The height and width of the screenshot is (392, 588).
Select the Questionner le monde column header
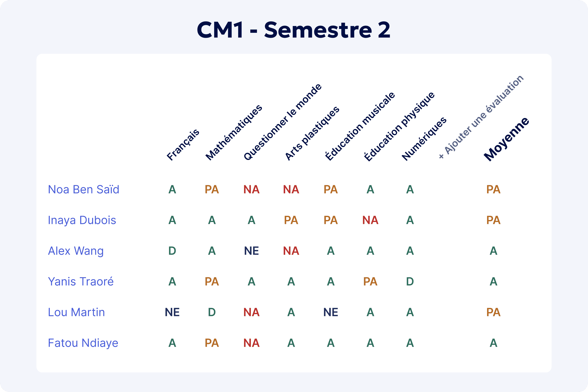[x=283, y=122]
